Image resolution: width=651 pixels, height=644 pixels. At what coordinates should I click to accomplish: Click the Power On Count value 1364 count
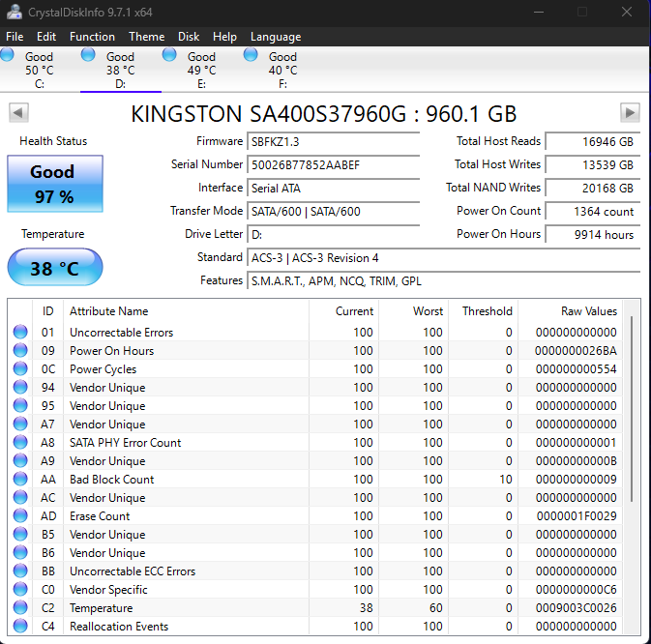592,211
